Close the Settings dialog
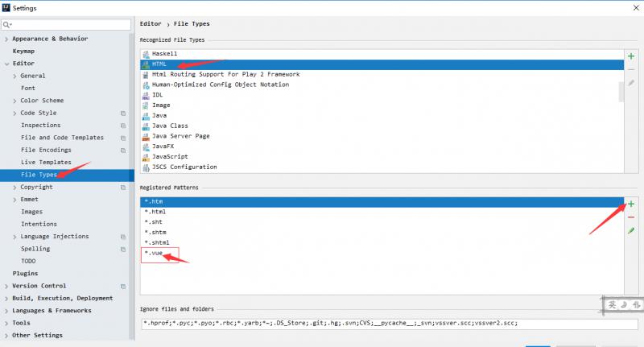Screen dimensions: 644x347 coord(636,8)
